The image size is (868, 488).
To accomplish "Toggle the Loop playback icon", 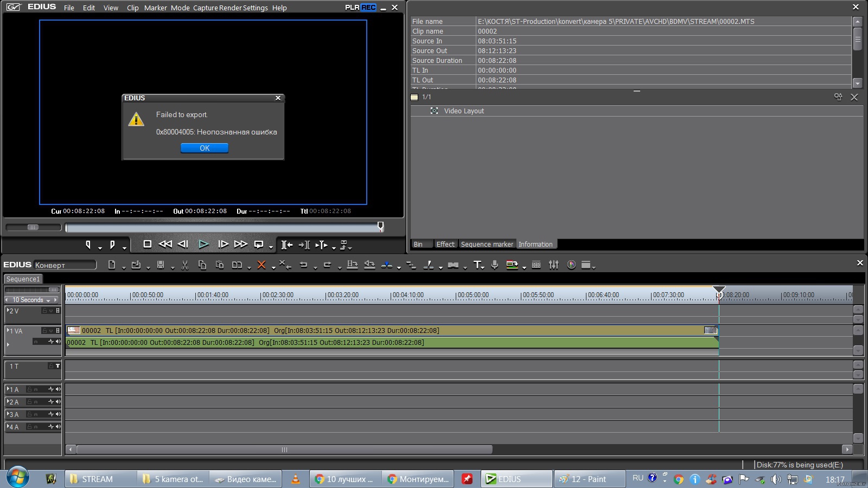I will pyautogui.click(x=259, y=244).
